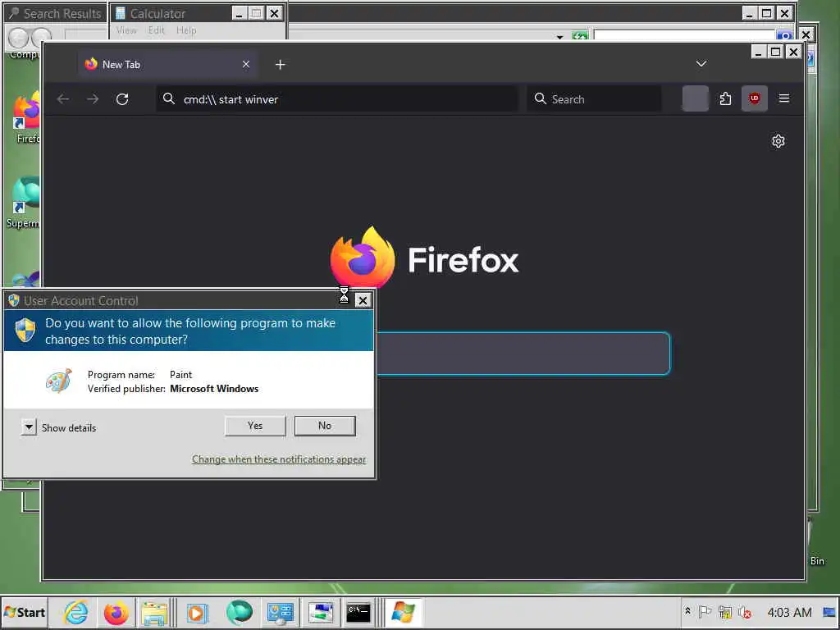Viewport: 840px width, 630px height.
Task: Open a new tab with plus button
Action: (280, 65)
